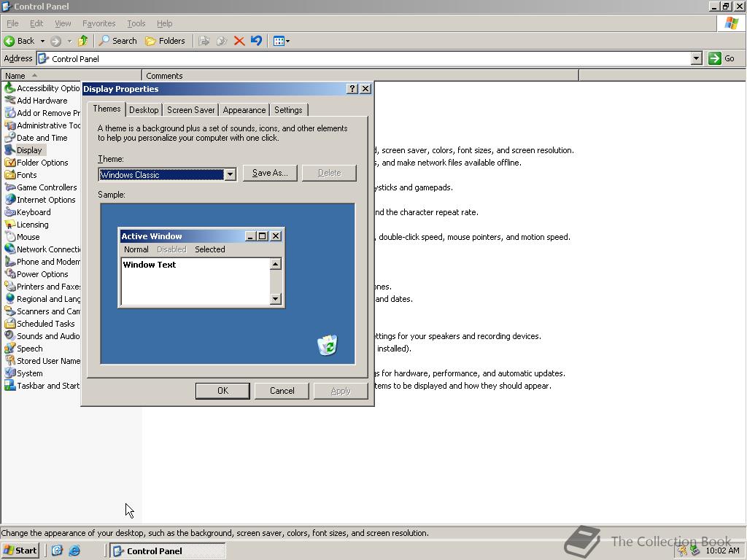Open Accessibility Options icon in Control Panel
This screenshot has height=560, width=747.
pyautogui.click(x=10, y=88)
